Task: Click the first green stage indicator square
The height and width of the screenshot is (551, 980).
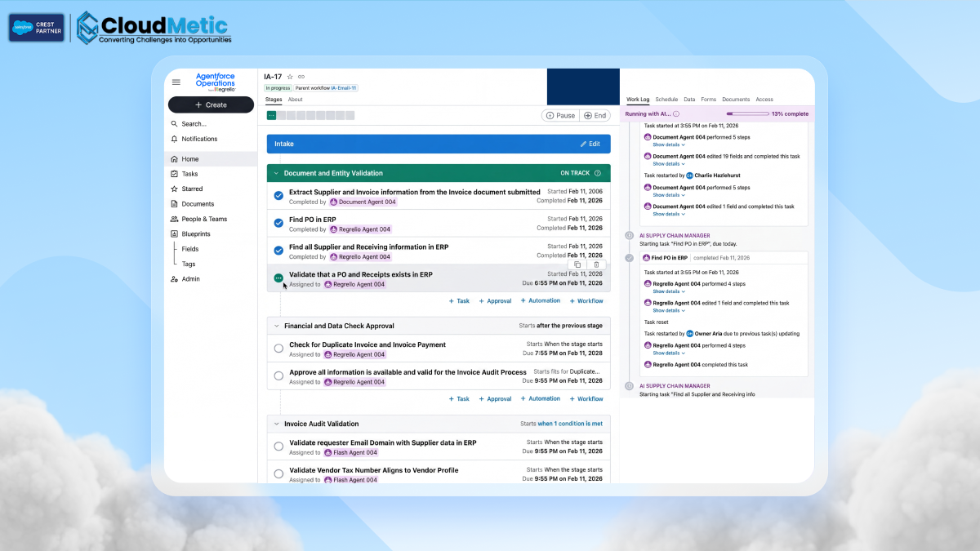Action: pyautogui.click(x=272, y=116)
